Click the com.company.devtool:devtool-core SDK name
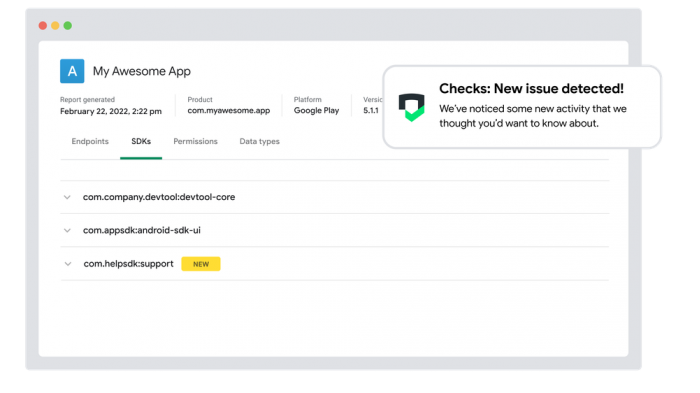Viewport: 700px width, 393px height. [x=159, y=197]
